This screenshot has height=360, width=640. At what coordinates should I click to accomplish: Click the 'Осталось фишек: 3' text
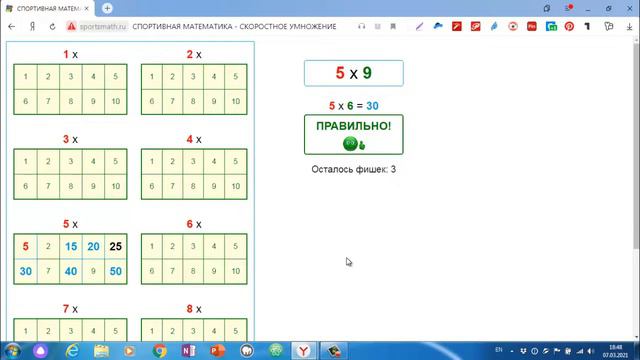click(353, 169)
